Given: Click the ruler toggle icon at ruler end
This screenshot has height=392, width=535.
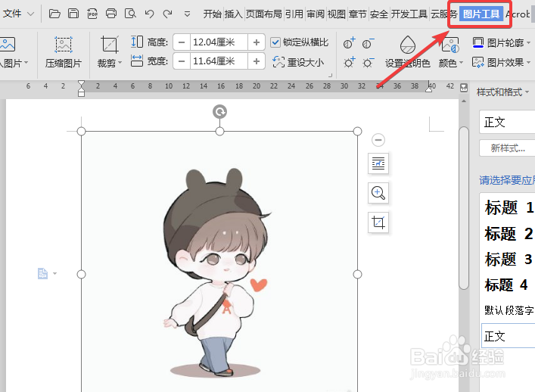Looking at the screenshot, I should pyautogui.click(x=464, y=87).
